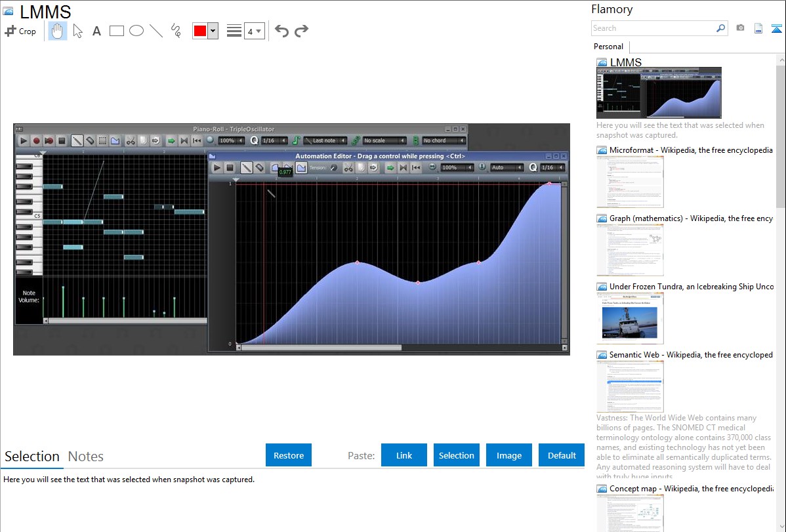This screenshot has height=532, width=786.
Task: Click the Automation Editor horizontal scrollbar
Action: (x=321, y=348)
